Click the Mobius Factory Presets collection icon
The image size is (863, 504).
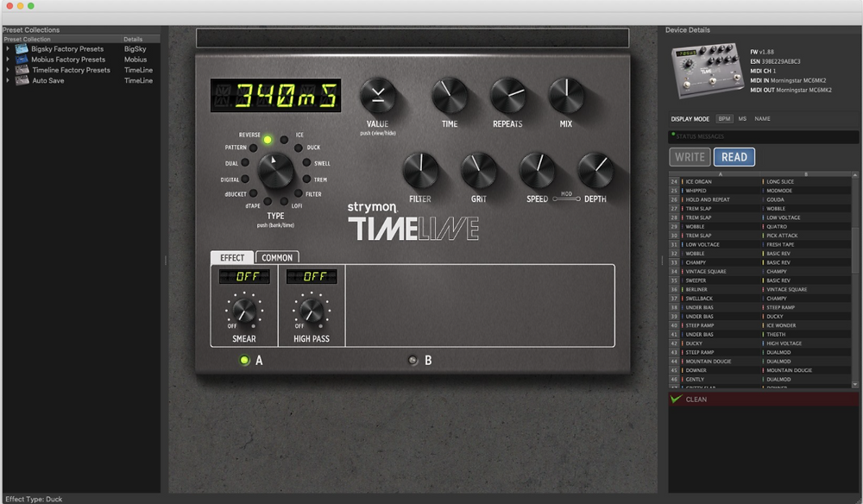tap(22, 60)
